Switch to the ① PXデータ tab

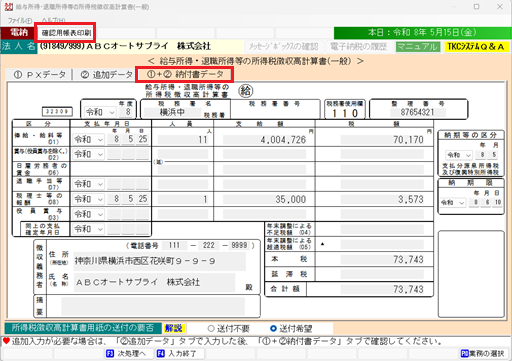coord(39,75)
